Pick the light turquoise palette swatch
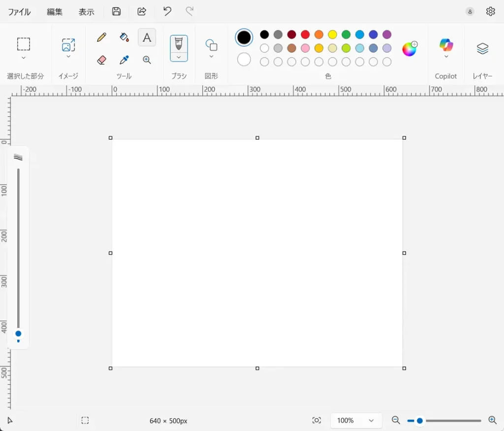 pos(360,48)
